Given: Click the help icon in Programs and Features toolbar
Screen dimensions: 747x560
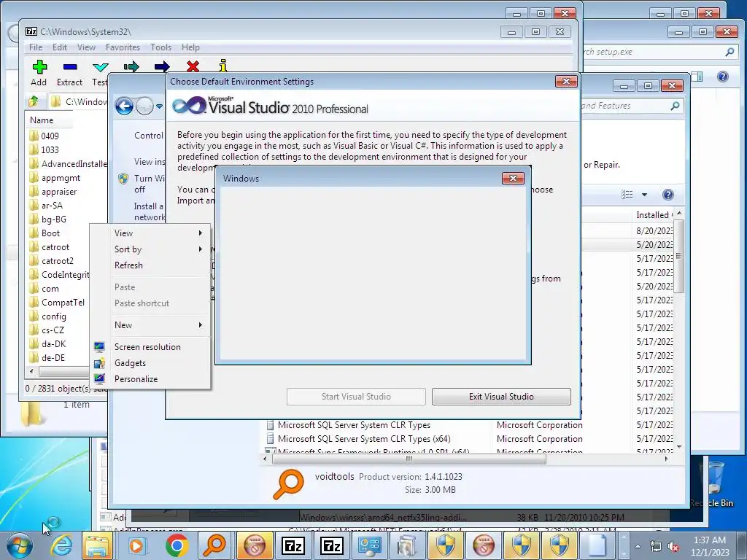Looking at the screenshot, I should (668, 194).
